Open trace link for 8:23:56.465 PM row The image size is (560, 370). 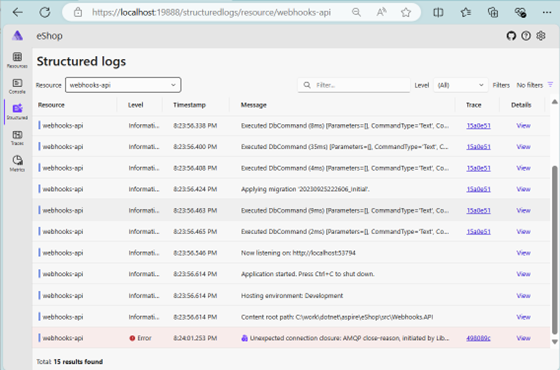(x=478, y=232)
